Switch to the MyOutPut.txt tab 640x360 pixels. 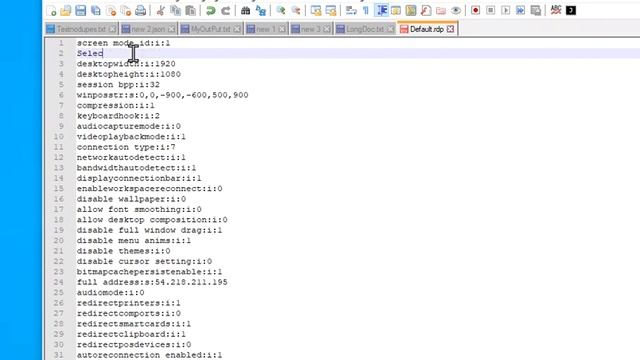click(211, 29)
